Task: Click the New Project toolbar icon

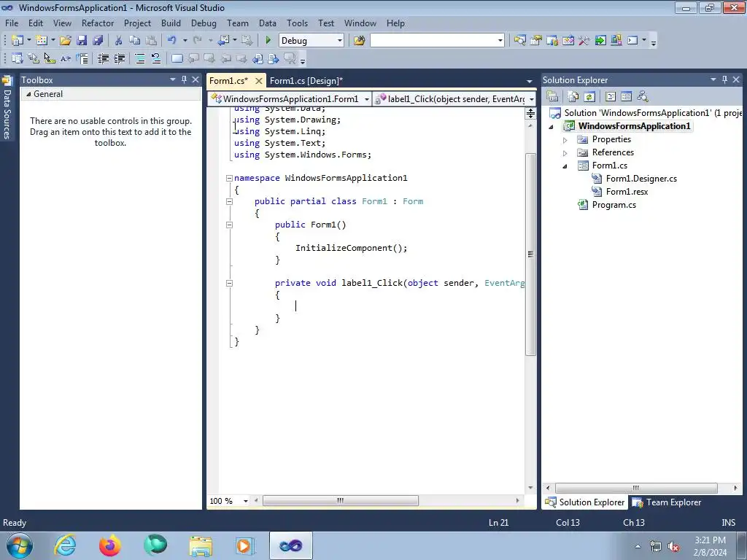Action: tap(18, 41)
